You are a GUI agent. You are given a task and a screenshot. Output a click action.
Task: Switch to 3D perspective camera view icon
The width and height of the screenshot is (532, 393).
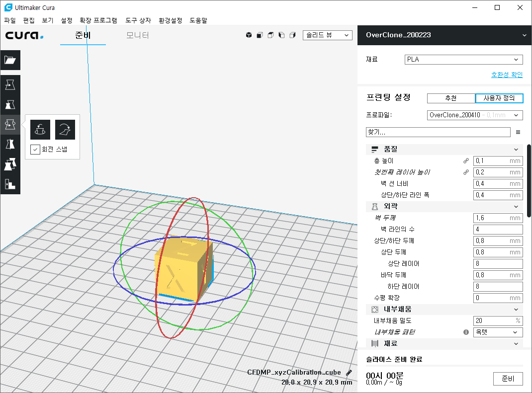point(249,35)
